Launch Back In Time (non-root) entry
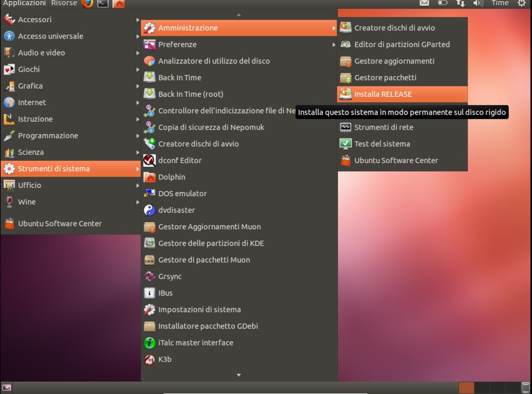Image resolution: width=532 pixels, height=394 pixels. pos(239,78)
